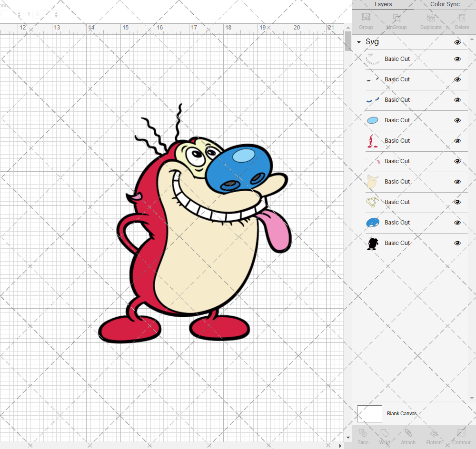476x449 pixels.
Task: Apply the Contour tool
Action: (x=460, y=436)
